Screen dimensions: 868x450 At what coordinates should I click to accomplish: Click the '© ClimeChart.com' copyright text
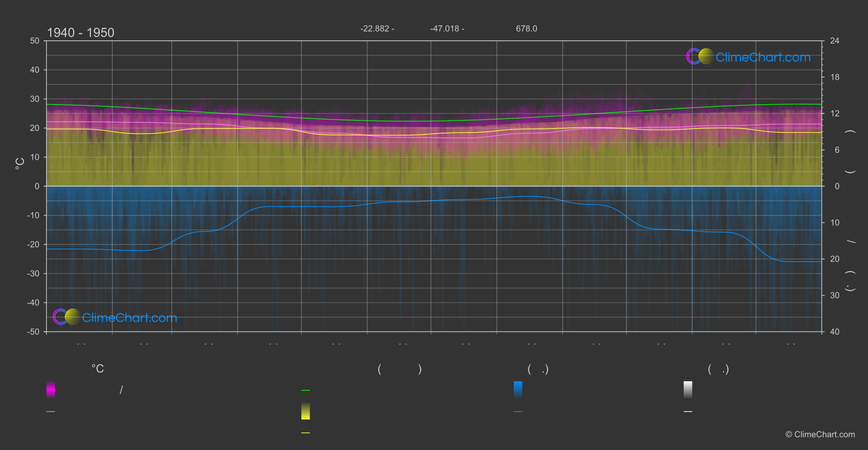coord(820,435)
